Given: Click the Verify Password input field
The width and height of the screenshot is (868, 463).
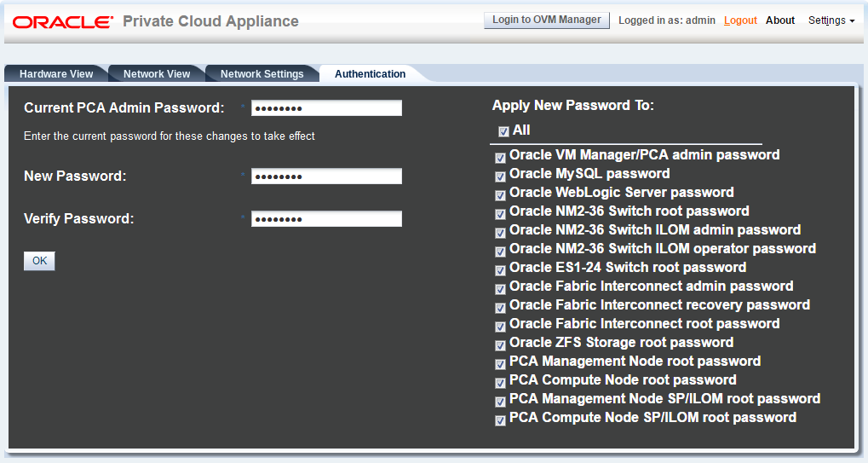Looking at the screenshot, I should click(326, 219).
